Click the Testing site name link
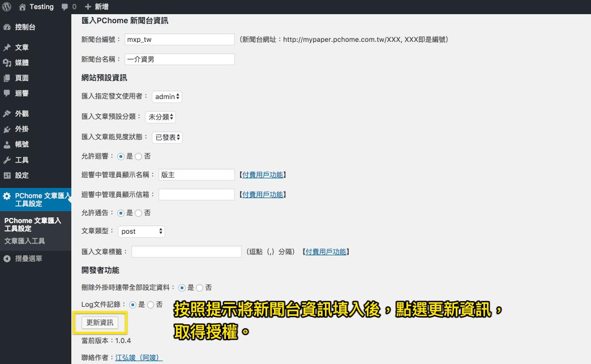591x364 pixels. pos(41,7)
